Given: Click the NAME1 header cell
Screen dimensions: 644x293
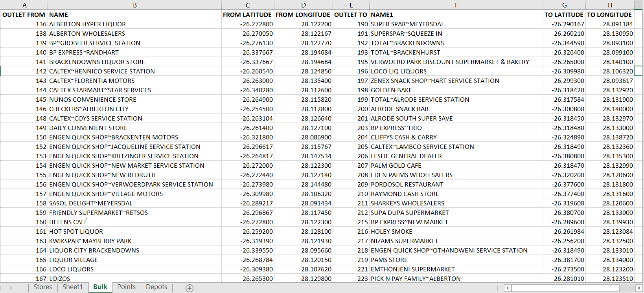Looking at the screenshot, I should pyautogui.click(x=456, y=15).
